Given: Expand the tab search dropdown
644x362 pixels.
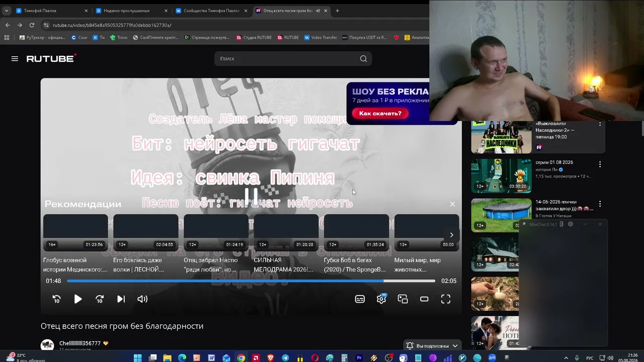Looking at the screenshot, I should click(7, 11).
